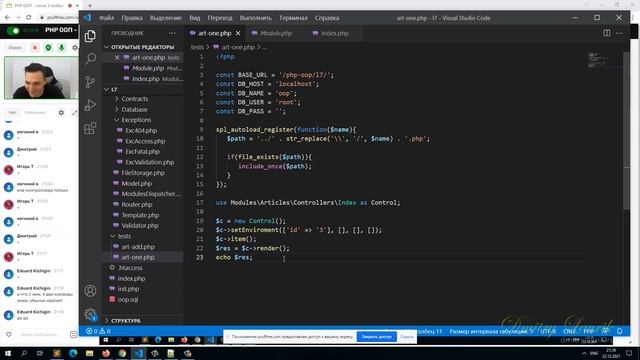
Task: Open the Терминал menu
Action: coord(293,18)
